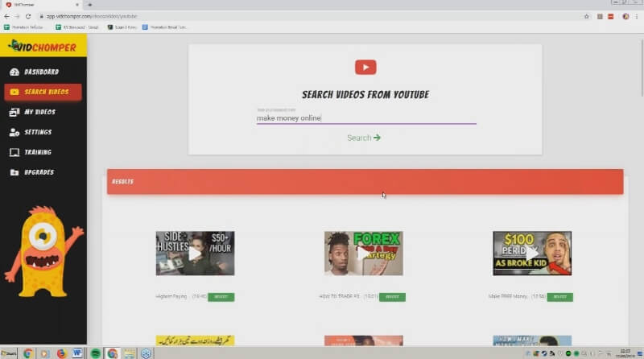The image size is (644, 359).
Task: Play the Side Hustles $50/hour video thumbnail
Action: [195, 254]
